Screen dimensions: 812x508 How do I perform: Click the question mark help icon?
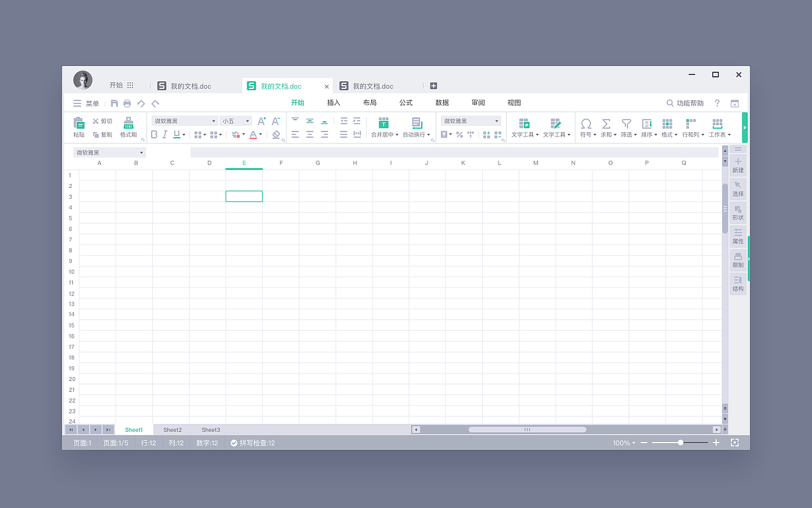(x=717, y=103)
